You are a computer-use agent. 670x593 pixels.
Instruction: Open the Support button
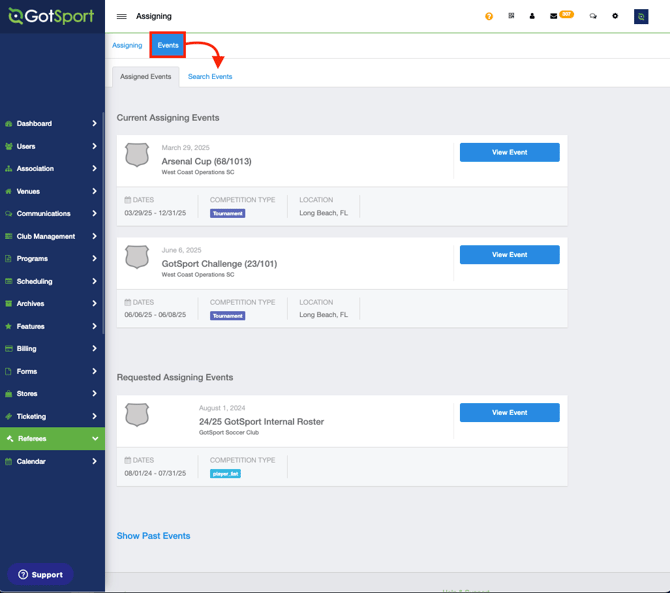click(x=40, y=575)
